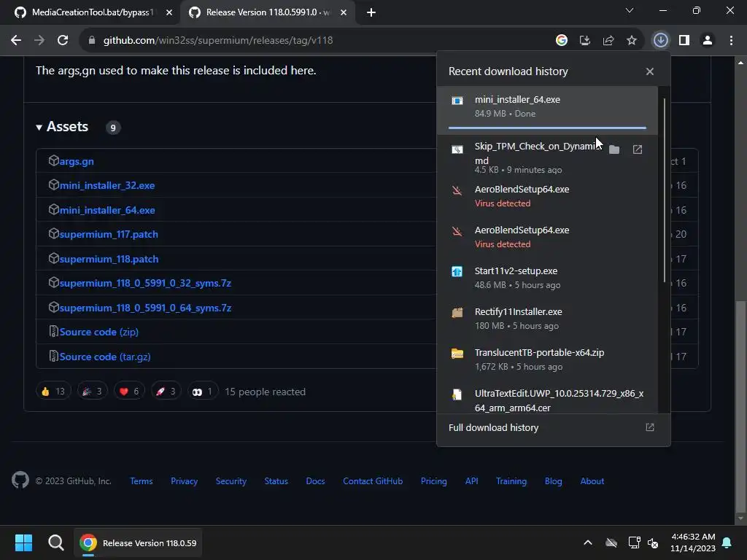Show Skip_TPM_Check file in folder
This screenshot has height=560, width=747.
[x=614, y=149]
